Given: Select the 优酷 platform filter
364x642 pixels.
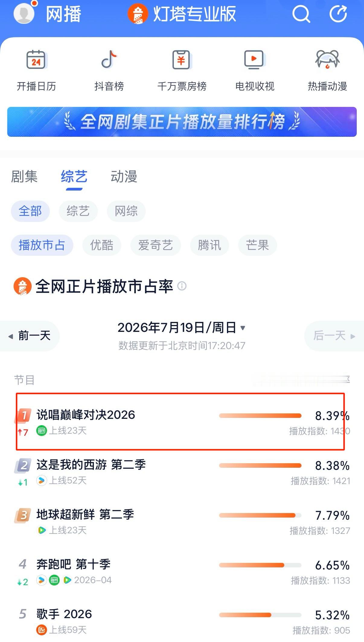Looking at the screenshot, I should click(102, 245).
